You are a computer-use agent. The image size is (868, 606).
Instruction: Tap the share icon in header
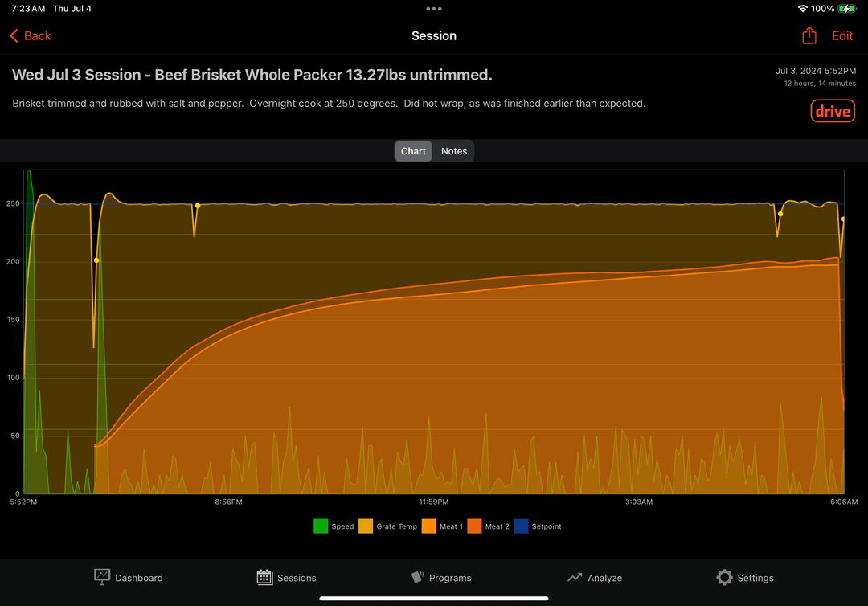tap(809, 35)
